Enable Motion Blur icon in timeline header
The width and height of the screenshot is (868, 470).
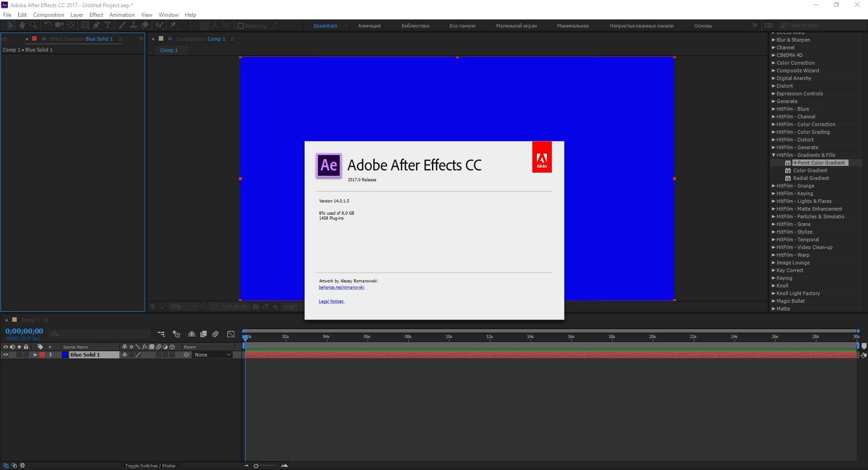pos(215,334)
